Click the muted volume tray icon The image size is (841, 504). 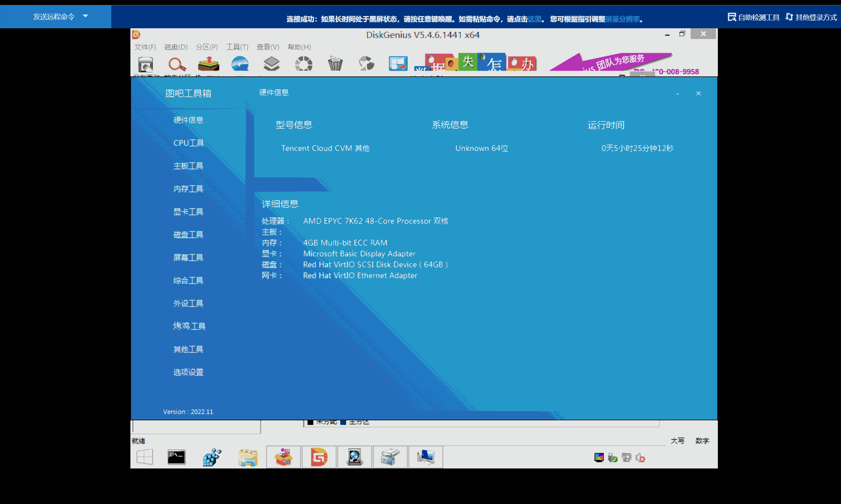(x=640, y=458)
